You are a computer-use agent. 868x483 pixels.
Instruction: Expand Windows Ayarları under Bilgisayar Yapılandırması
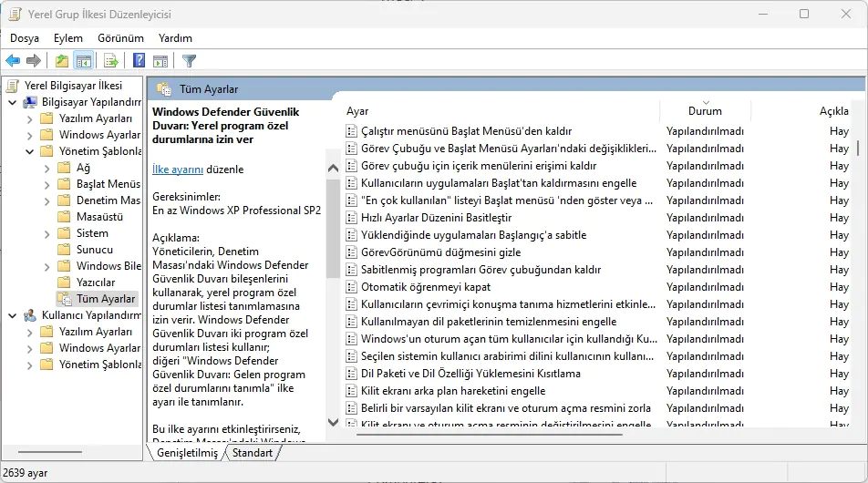[29, 135]
